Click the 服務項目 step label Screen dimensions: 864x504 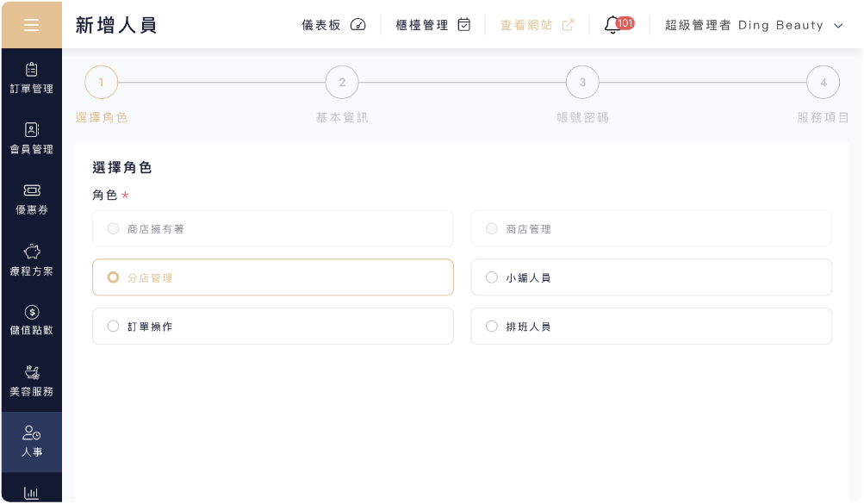click(824, 117)
